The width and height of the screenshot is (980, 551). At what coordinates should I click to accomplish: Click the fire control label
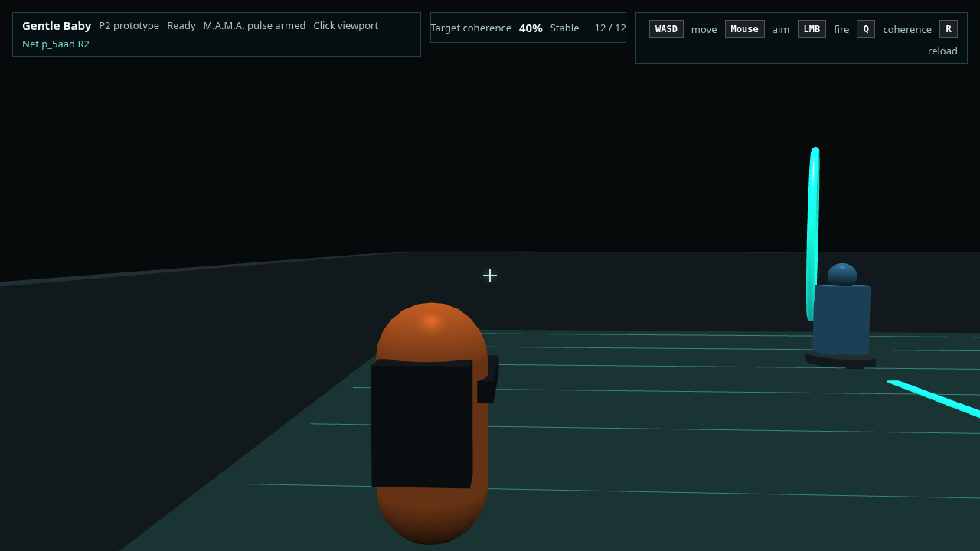pyautogui.click(x=841, y=30)
